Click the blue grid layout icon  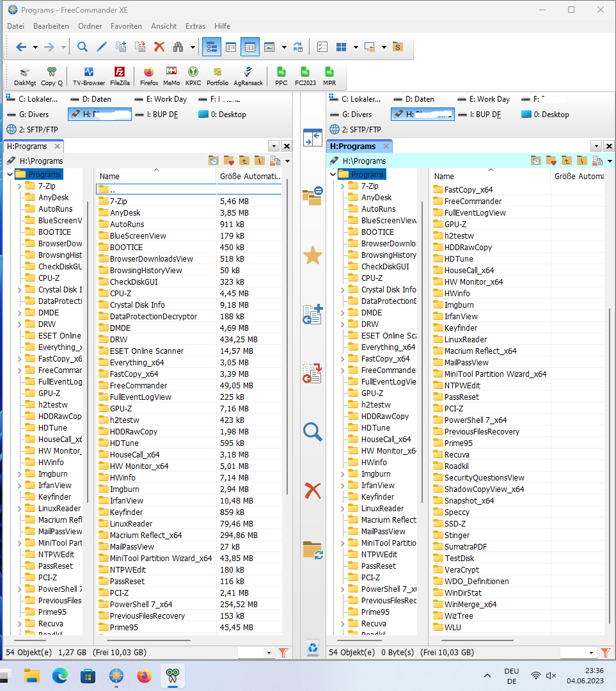coord(341,47)
